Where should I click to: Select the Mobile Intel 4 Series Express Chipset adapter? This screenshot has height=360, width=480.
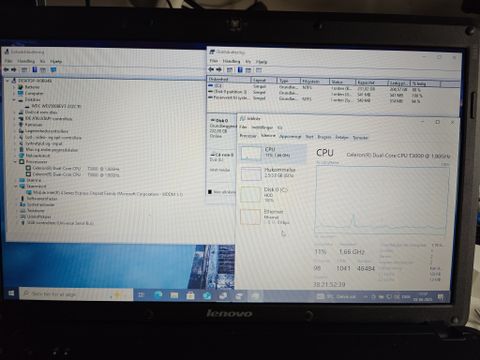click(x=104, y=193)
